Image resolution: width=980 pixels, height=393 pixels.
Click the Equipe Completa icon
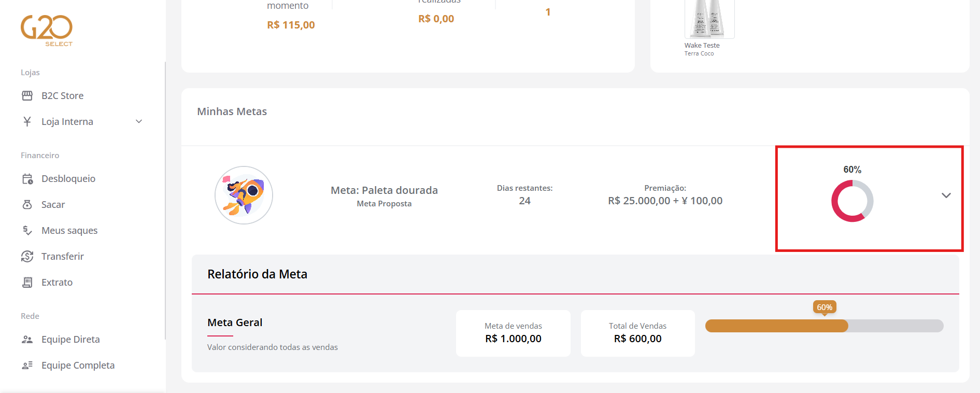pyautogui.click(x=27, y=366)
